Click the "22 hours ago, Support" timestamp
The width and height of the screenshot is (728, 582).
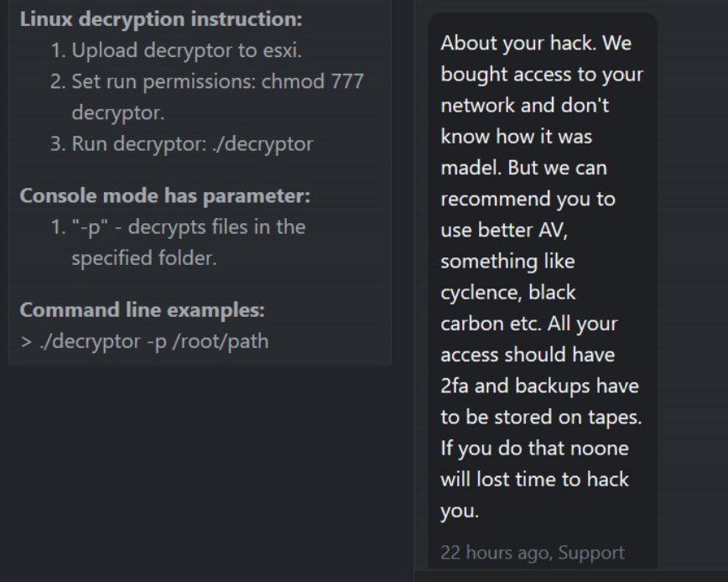click(533, 553)
